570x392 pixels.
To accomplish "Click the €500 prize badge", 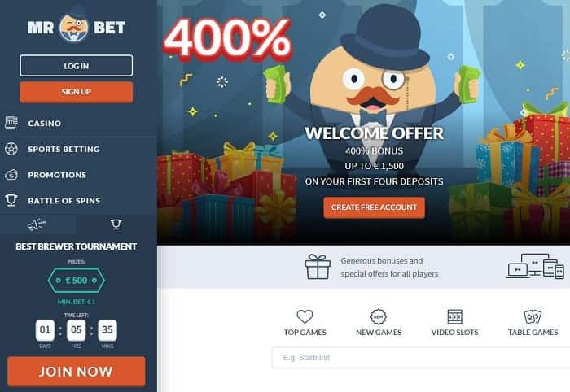I will [77, 281].
